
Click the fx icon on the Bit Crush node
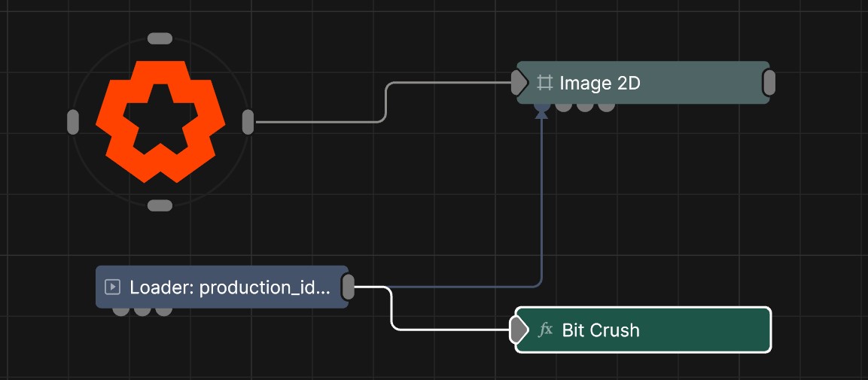pyautogui.click(x=546, y=330)
